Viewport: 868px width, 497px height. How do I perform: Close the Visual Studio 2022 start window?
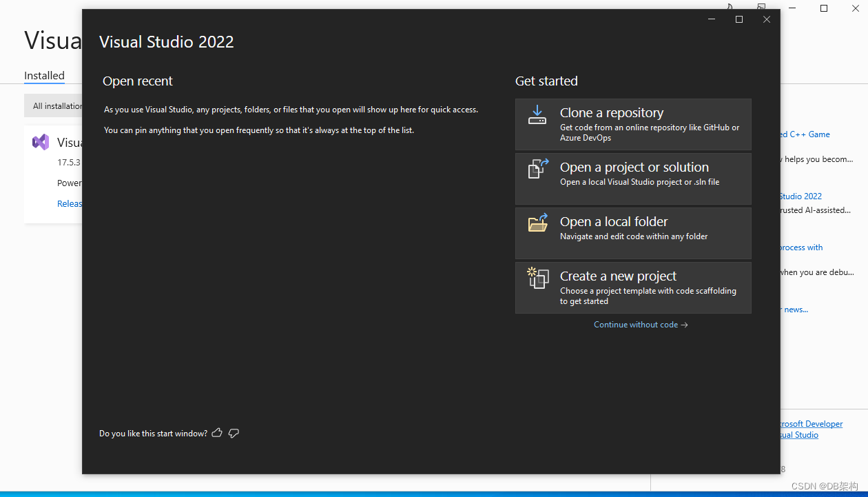(767, 19)
